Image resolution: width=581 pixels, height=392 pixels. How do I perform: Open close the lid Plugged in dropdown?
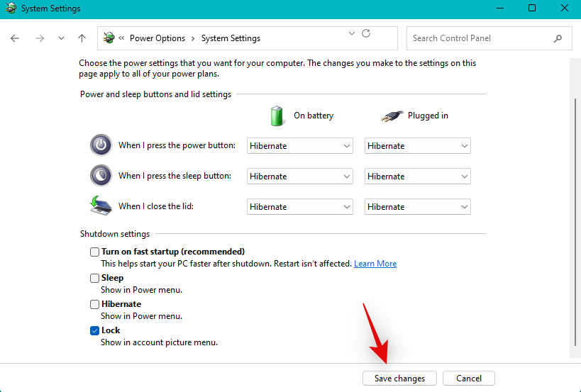point(418,206)
